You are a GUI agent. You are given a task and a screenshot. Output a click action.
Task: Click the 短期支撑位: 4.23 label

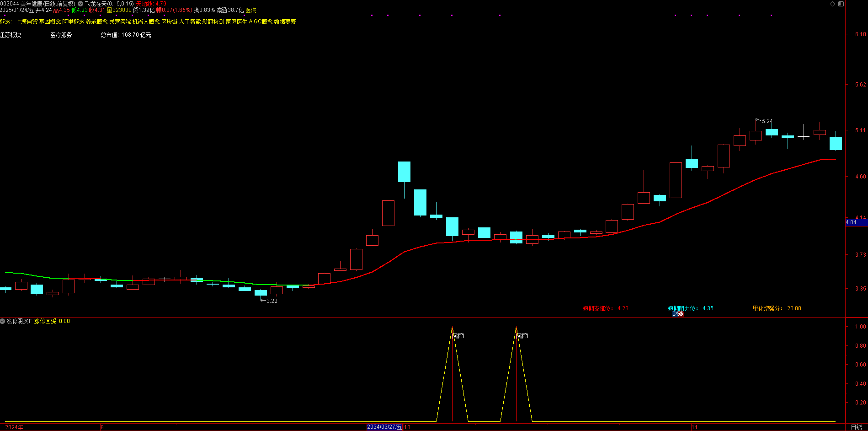(x=606, y=308)
